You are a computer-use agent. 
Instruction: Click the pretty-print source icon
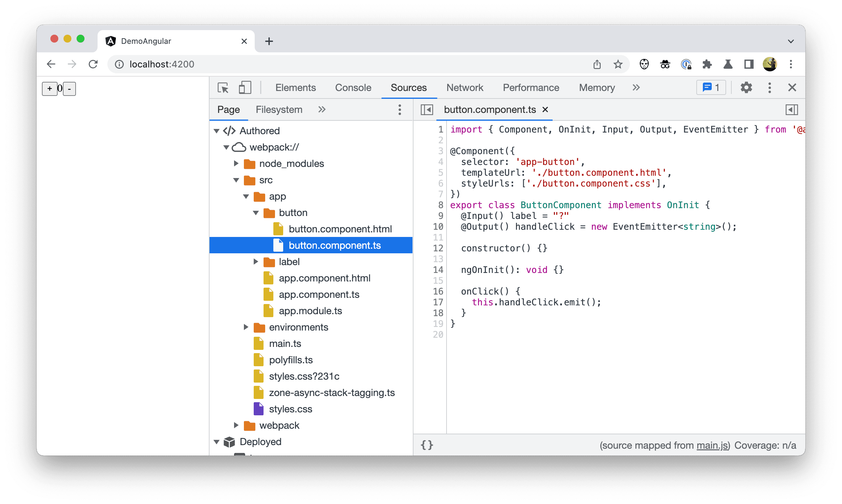pos(429,444)
